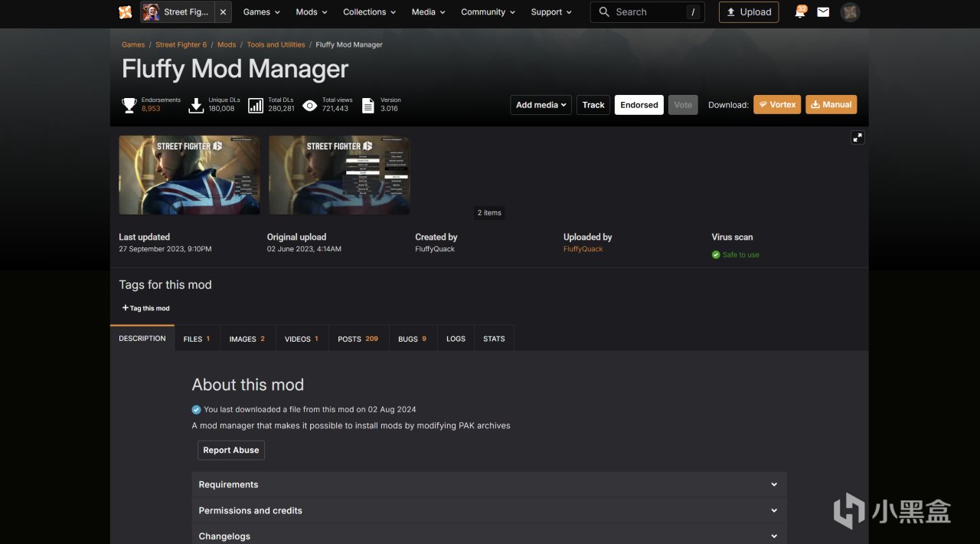
Task: Click the search magnifier icon
Action: [604, 12]
